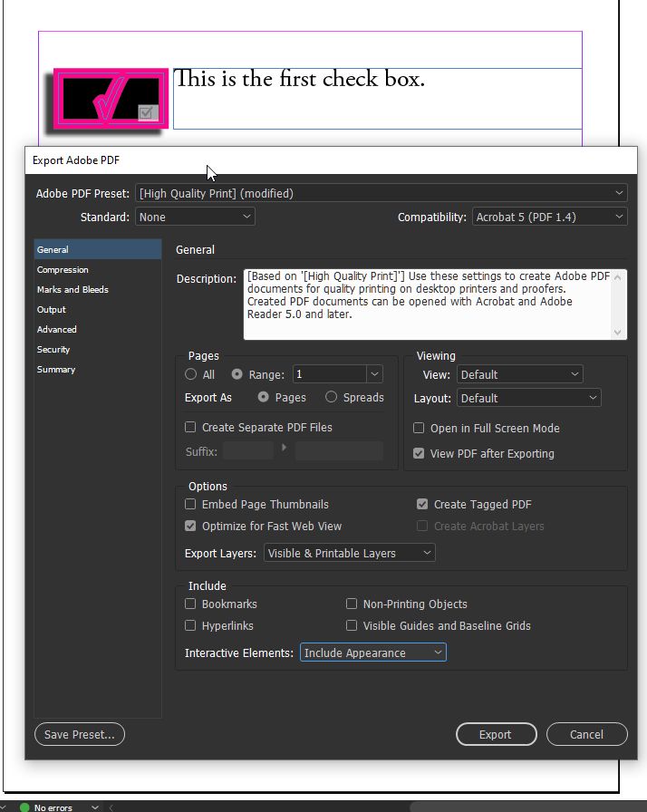The height and width of the screenshot is (812, 647).
Task: Select the Range radio button
Action: (x=237, y=374)
